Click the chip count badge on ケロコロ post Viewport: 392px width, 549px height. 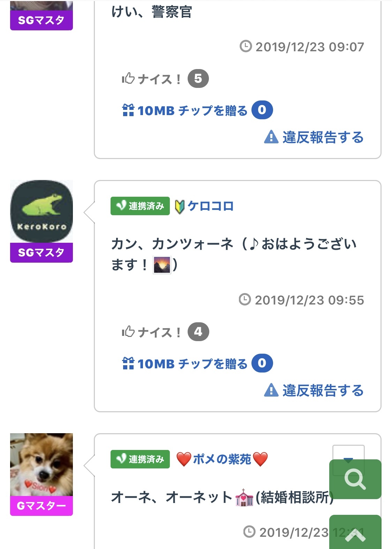[x=262, y=363]
